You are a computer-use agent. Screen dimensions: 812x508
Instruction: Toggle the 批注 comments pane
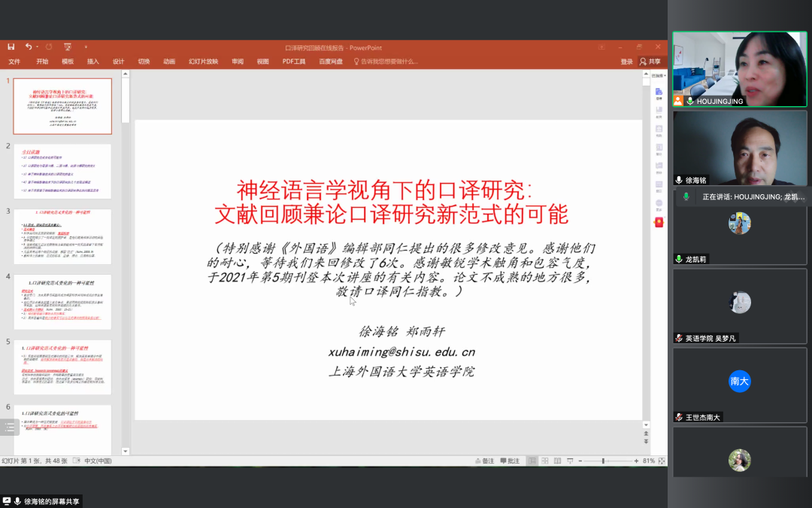tap(510, 461)
